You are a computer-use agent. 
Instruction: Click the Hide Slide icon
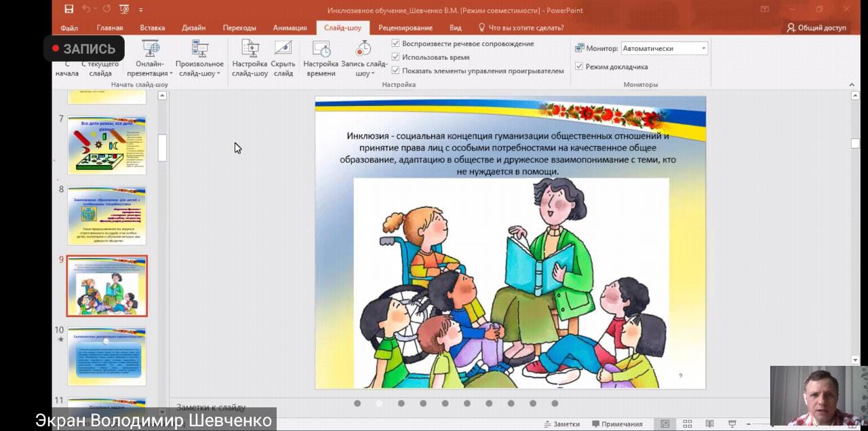pos(283,58)
